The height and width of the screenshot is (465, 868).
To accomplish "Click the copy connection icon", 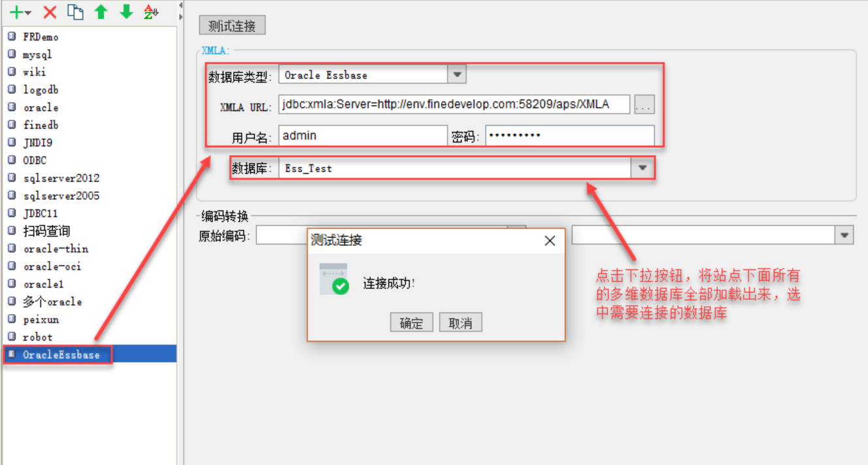I will pos(75,12).
